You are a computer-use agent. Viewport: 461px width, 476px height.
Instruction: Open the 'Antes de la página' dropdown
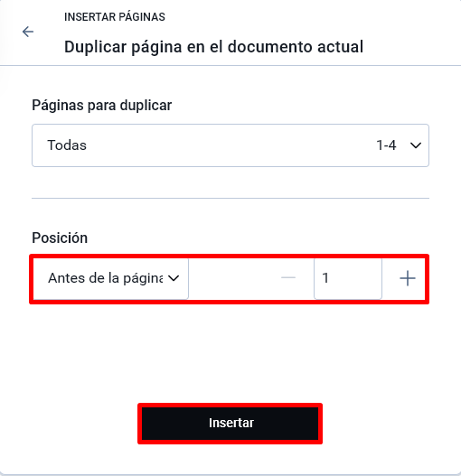110,278
